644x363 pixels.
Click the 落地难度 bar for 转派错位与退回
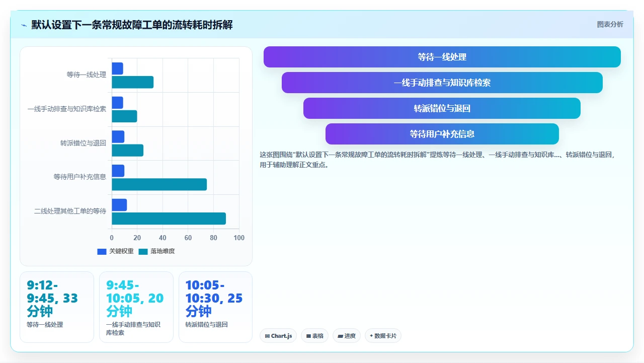point(127,151)
